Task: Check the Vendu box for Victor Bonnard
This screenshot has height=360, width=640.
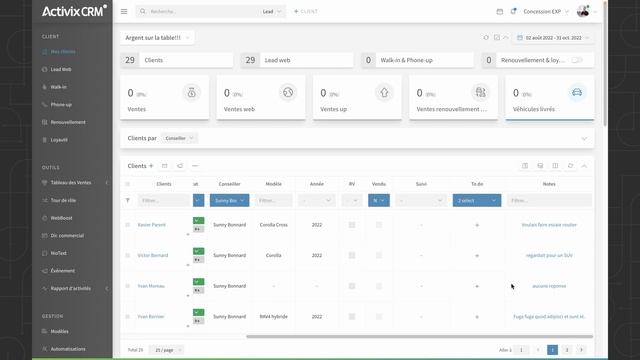Action: (x=379, y=256)
